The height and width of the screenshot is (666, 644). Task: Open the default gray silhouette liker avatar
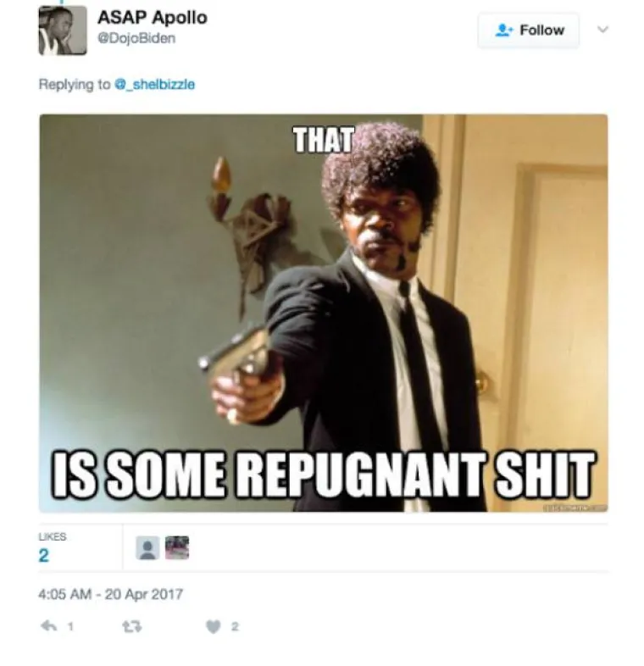[x=147, y=547]
